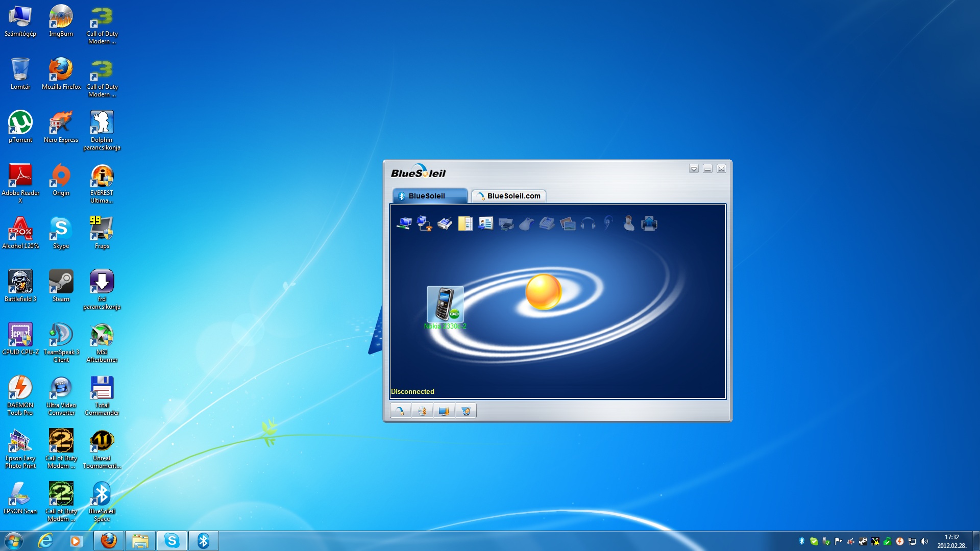Image resolution: width=980 pixels, height=551 pixels.
Task: Click the Disconnected status text
Action: click(412, 391)
